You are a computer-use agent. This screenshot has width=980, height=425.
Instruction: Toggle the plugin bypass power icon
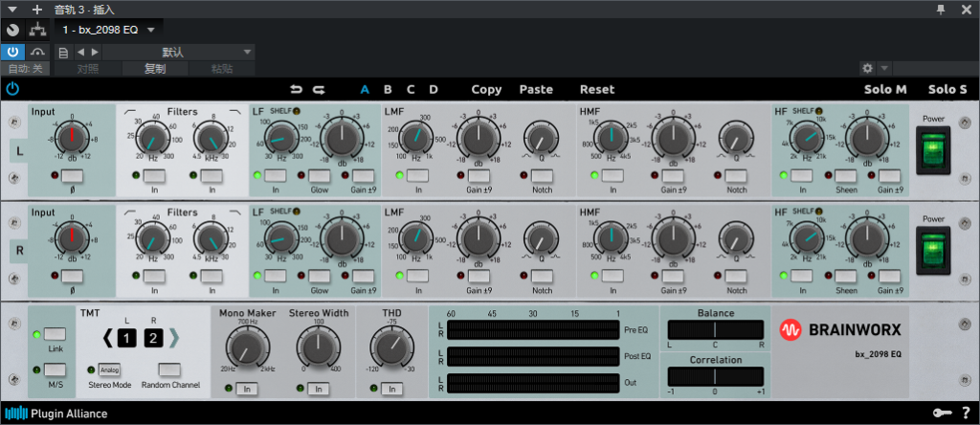point(12,89)
